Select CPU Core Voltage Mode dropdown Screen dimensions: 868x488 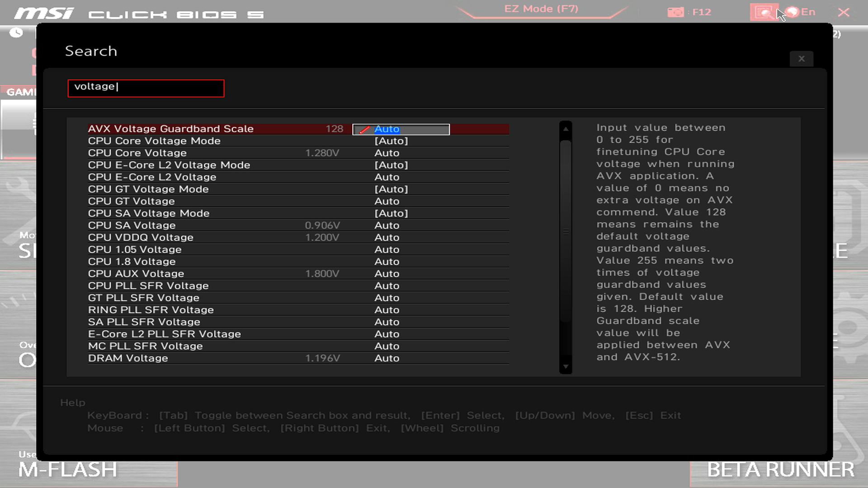click(x=391, y=141)
